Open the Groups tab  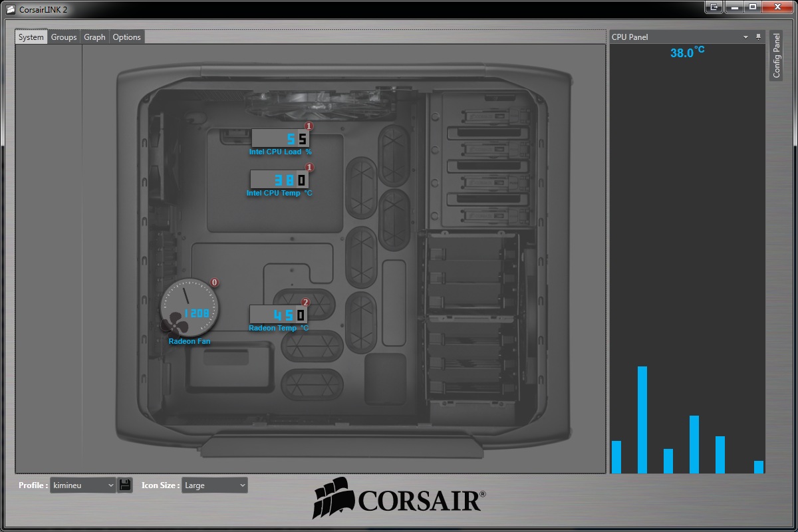[64, 37]
